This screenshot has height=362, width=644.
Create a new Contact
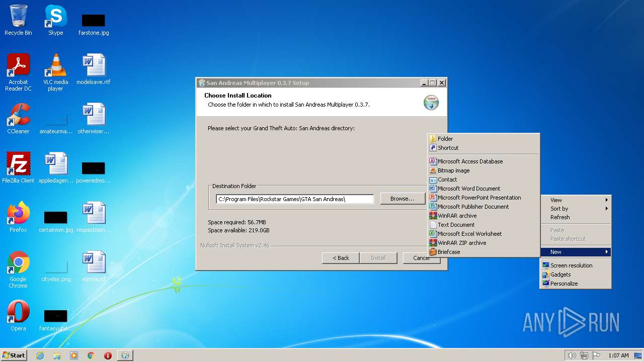tap(484, 179)
